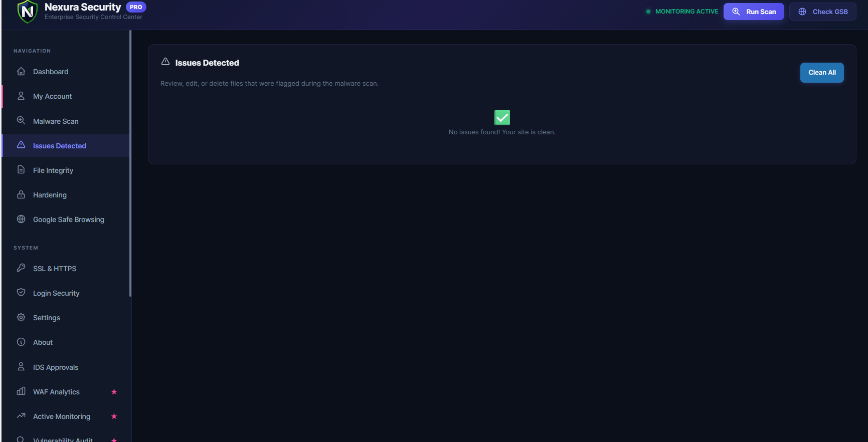Open File Integrity section
The width and height of the screenshot is (868, 442).
(x=66, y=170)
